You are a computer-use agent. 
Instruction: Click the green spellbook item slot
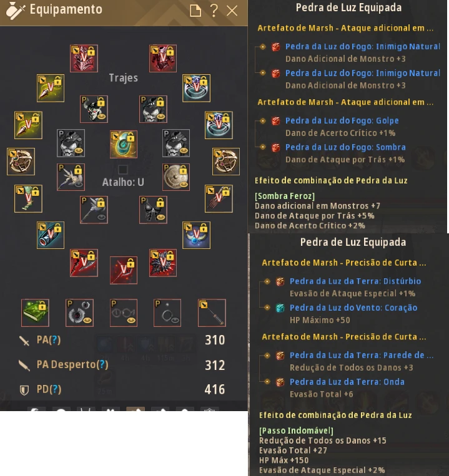point(35,313)
